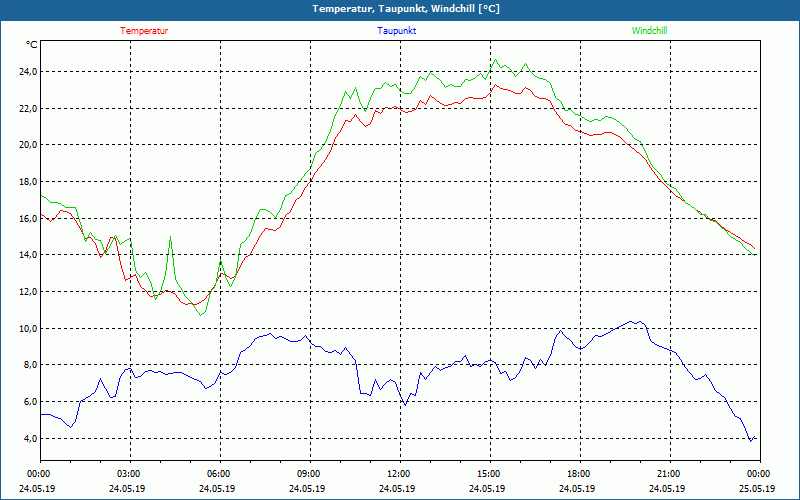Click the 6,0 y-axis value
The image size is (800, 500).
point(31,402)
